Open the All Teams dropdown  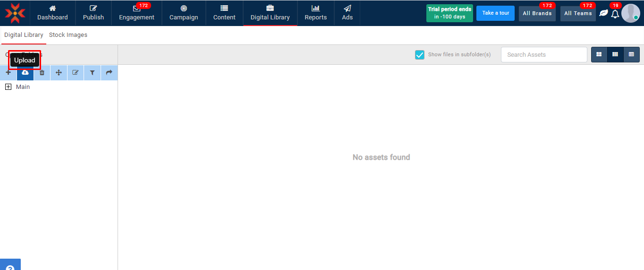[578, 14]
